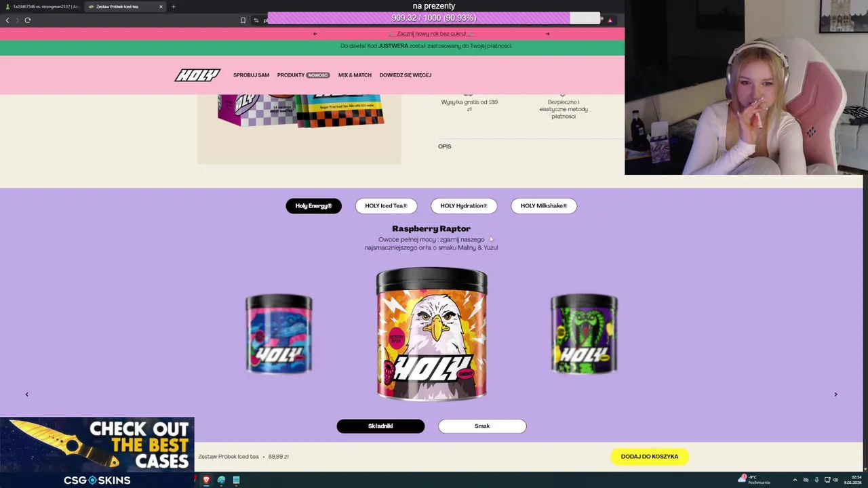The height and width of the screenshot is (488, 868).
Task: Select the HOLY Iced Tea® category pill
Action: point(386,206)
